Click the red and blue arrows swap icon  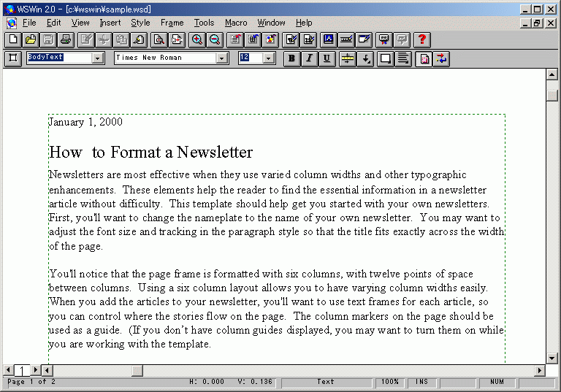[x=441, y=58]
